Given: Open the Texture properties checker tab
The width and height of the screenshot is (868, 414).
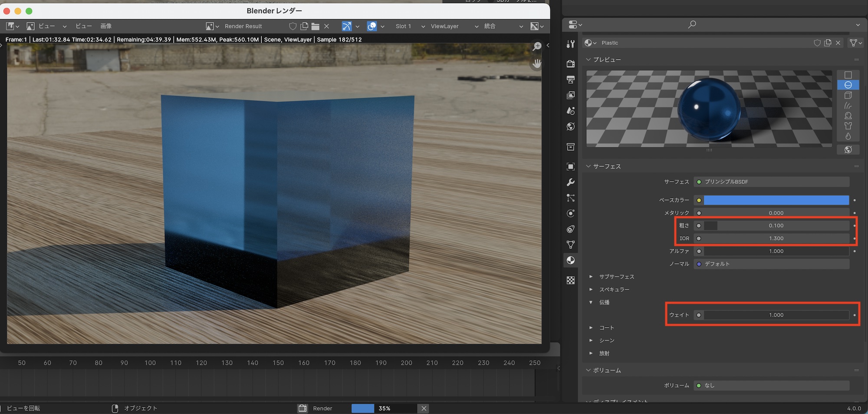Looking at the screenshot, I should (x=571, y=280).
